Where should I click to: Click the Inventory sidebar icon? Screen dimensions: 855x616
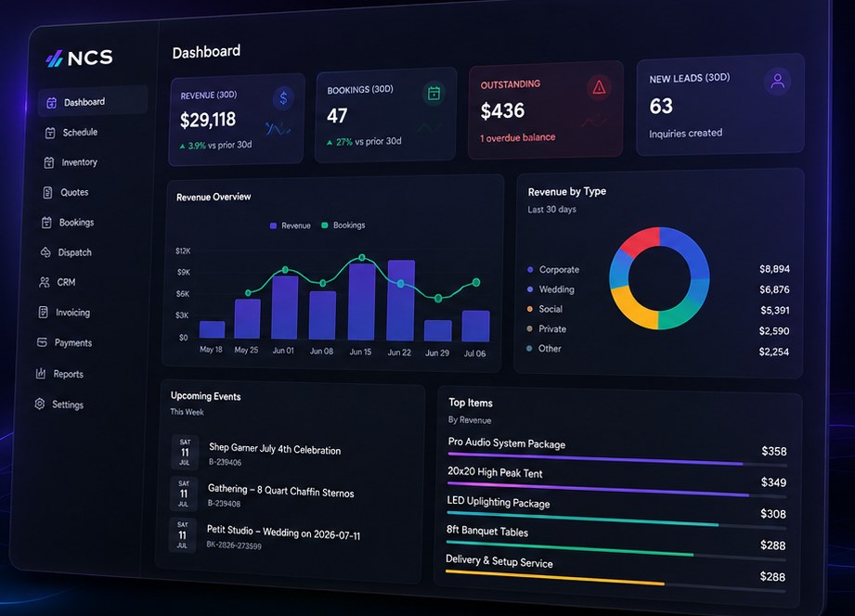point(48,162)
